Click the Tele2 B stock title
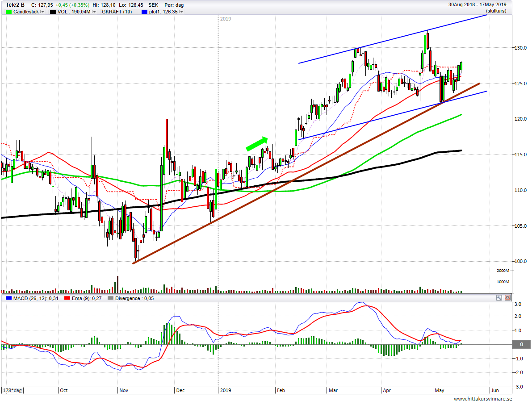 pos(15,5)
